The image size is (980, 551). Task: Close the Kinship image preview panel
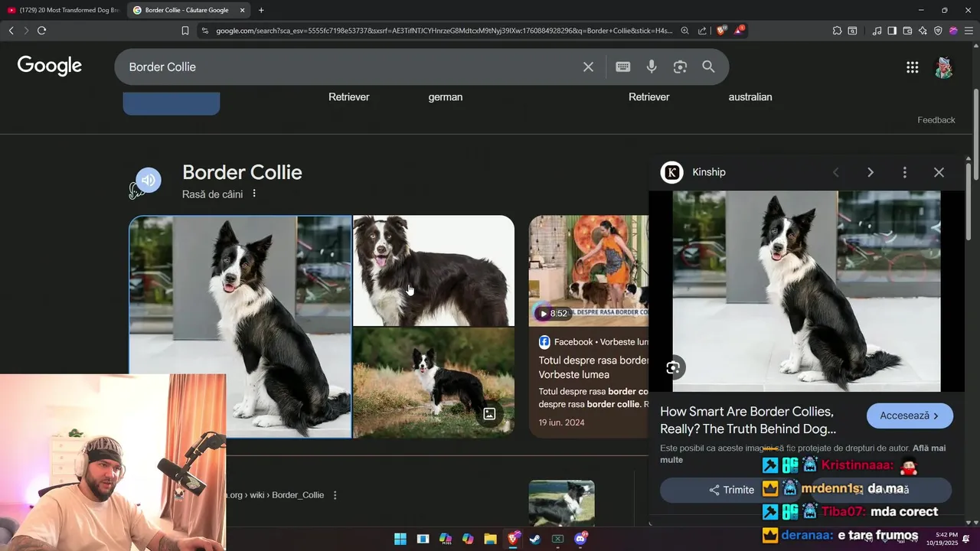click(x=939, y=172)
